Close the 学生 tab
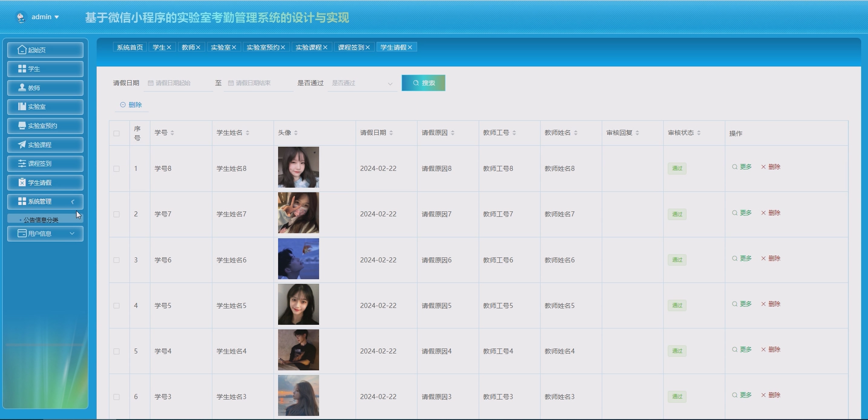 point(169,47)
